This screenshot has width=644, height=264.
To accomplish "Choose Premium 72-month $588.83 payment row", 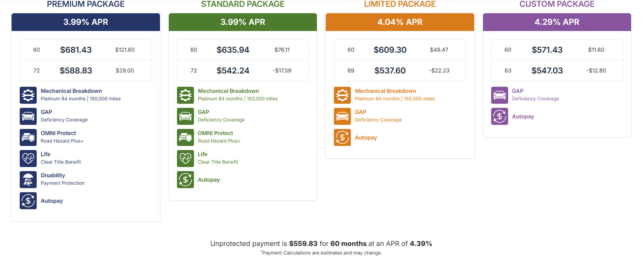I will coord(86,71).
